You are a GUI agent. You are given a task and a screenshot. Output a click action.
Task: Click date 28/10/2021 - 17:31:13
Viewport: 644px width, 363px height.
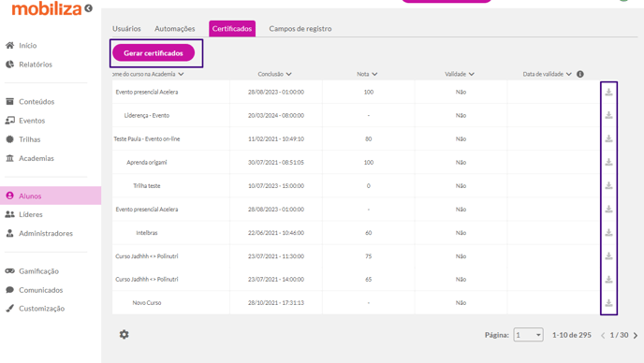tap(276, 303)
